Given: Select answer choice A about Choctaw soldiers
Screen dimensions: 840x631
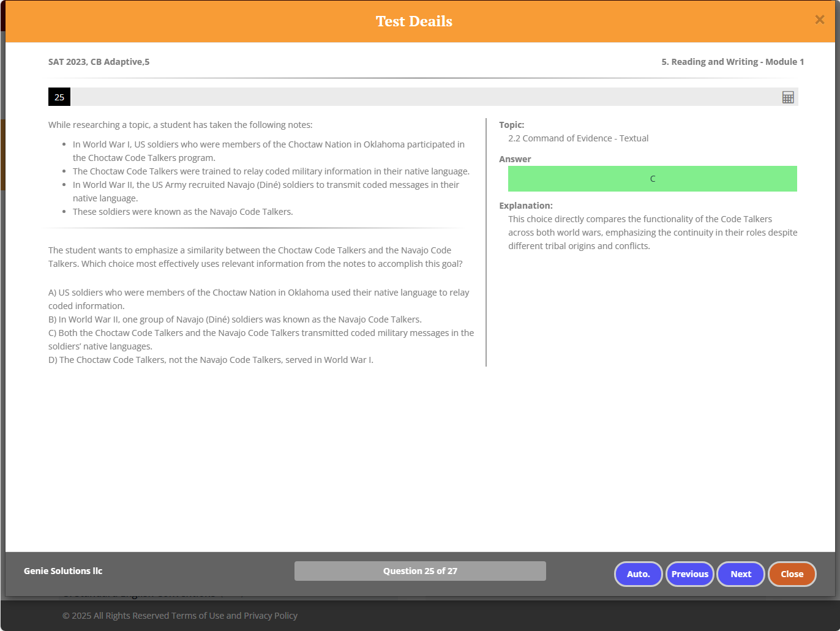Looking at the screenshot, I should pyautogui.click(x=258, y=299).
